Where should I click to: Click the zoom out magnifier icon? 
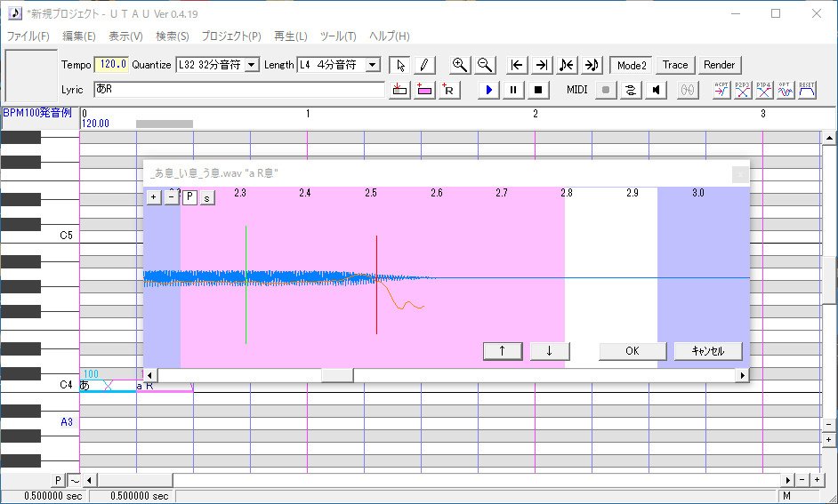point(485,65)
